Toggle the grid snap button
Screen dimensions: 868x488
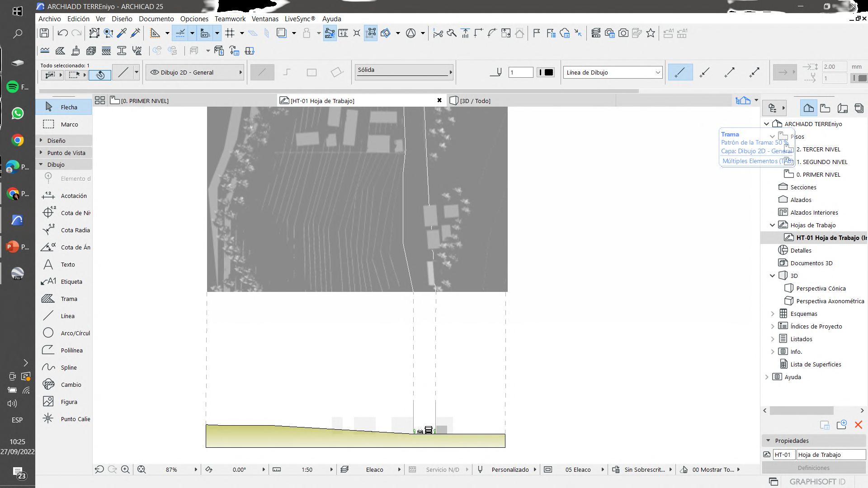[230, 33]
